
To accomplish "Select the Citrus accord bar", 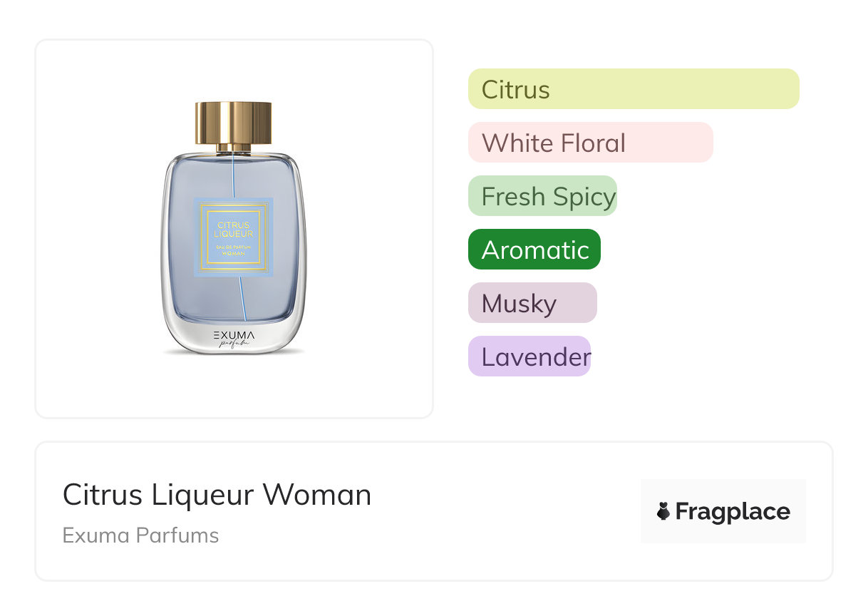I will pyautogui.click(x=633, y=89).
